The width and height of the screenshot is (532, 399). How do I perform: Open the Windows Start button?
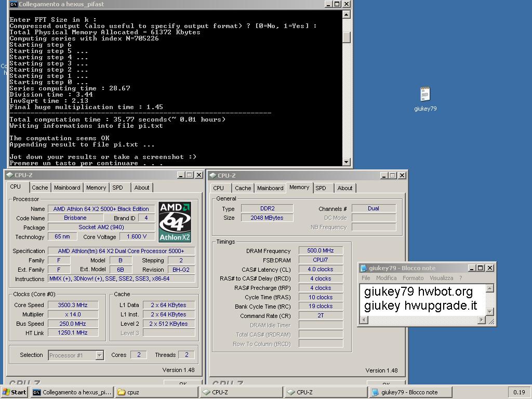[x=14, y=392]
